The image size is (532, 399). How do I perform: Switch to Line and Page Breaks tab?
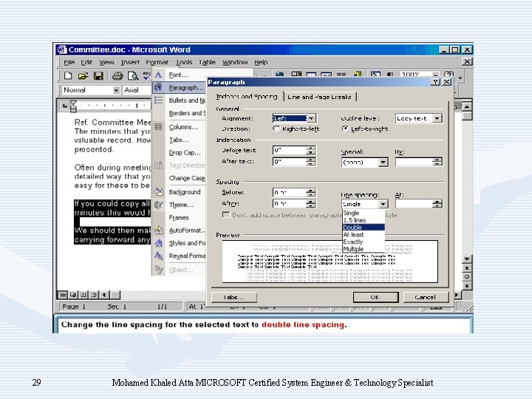coord(319,97)
